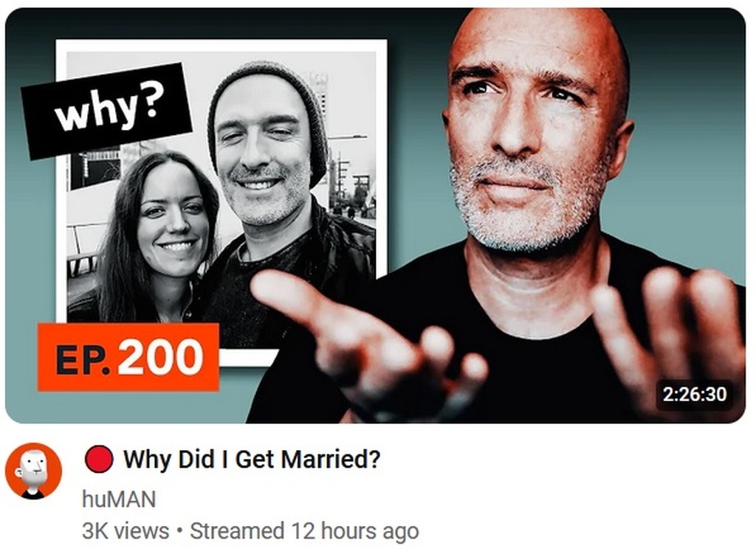Click the black "why?" label on thumbnail
This screenshot has width=756, height=554.
coord(106,111)
